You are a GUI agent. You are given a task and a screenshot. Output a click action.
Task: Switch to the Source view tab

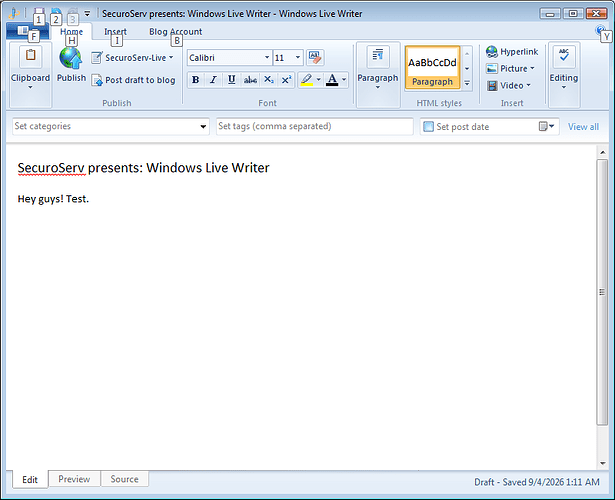click(124, 479)
